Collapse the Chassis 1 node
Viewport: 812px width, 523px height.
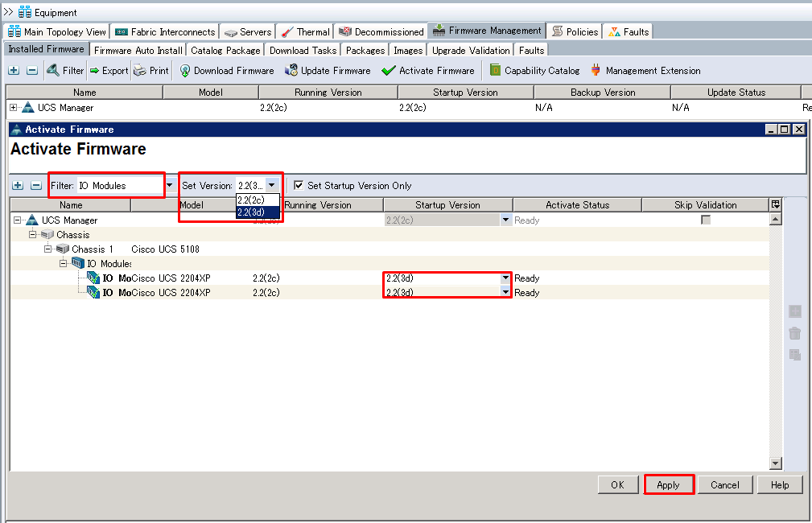point(47,249)
